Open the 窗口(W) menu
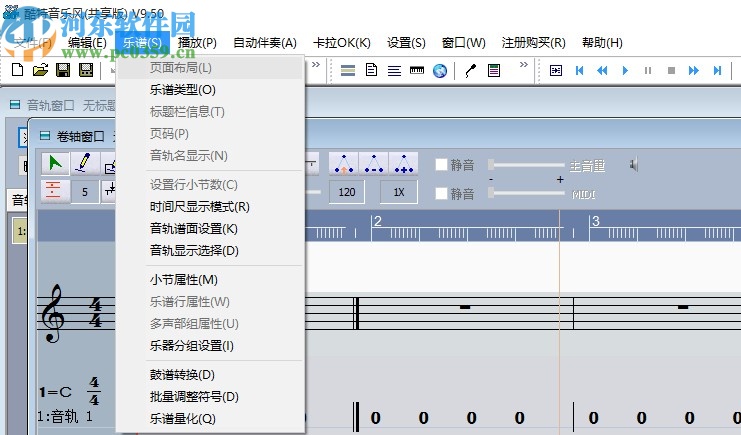The height and width of the screenshot is (435, 741). [464, 43]
